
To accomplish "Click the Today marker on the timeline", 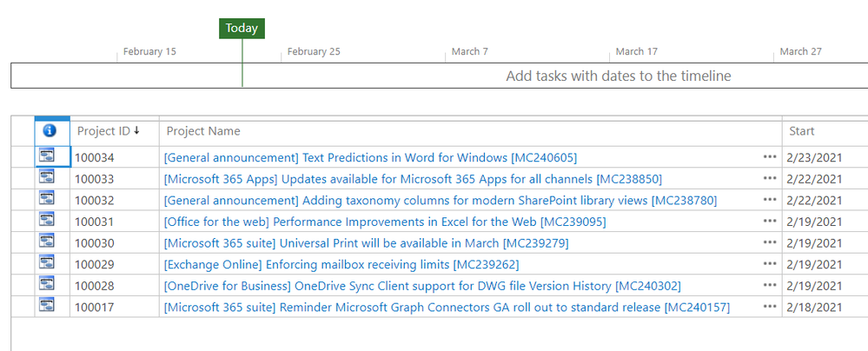I will (242, 28).
